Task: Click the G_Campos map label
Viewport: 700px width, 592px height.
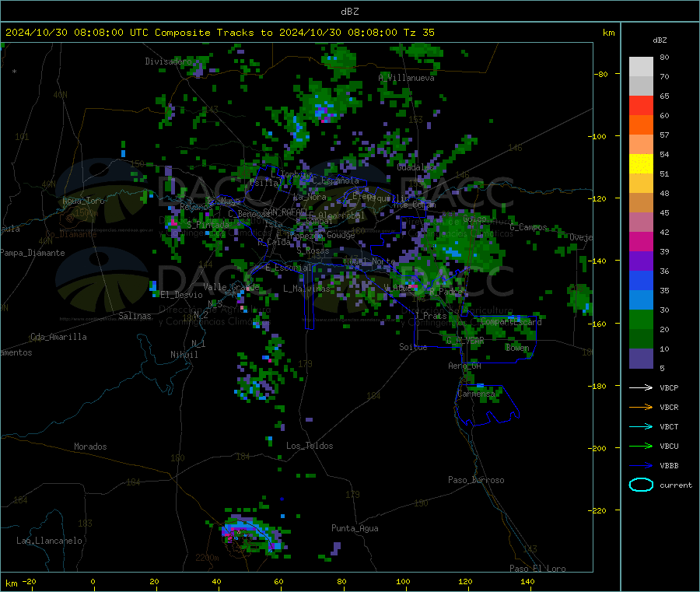Action: (x=528, y=228)
